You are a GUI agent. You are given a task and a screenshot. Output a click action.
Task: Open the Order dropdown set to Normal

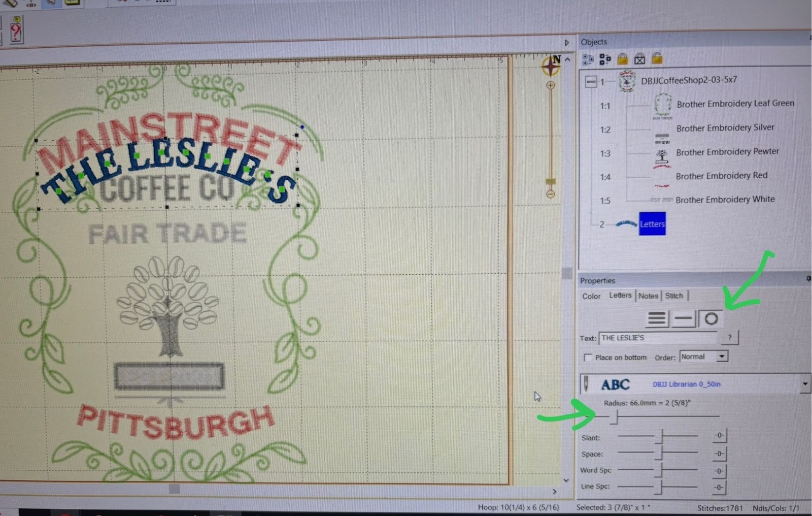coord(722,357)
